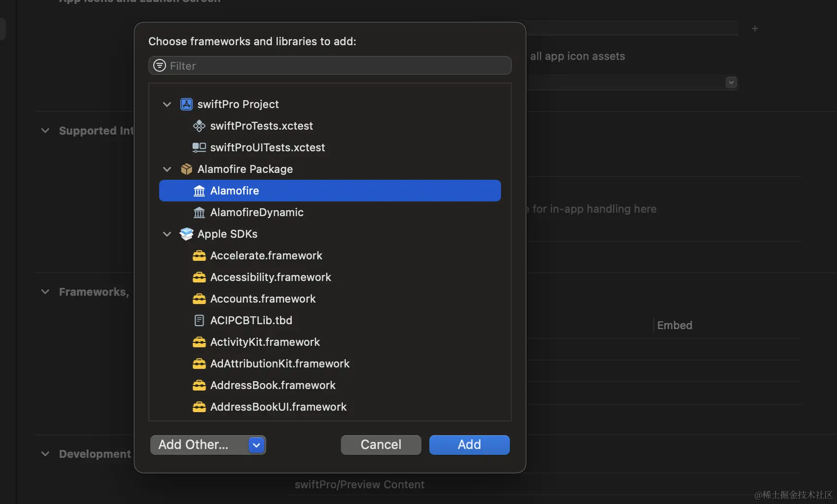Click the Apple SDKs stack icon

click(187, 234)
